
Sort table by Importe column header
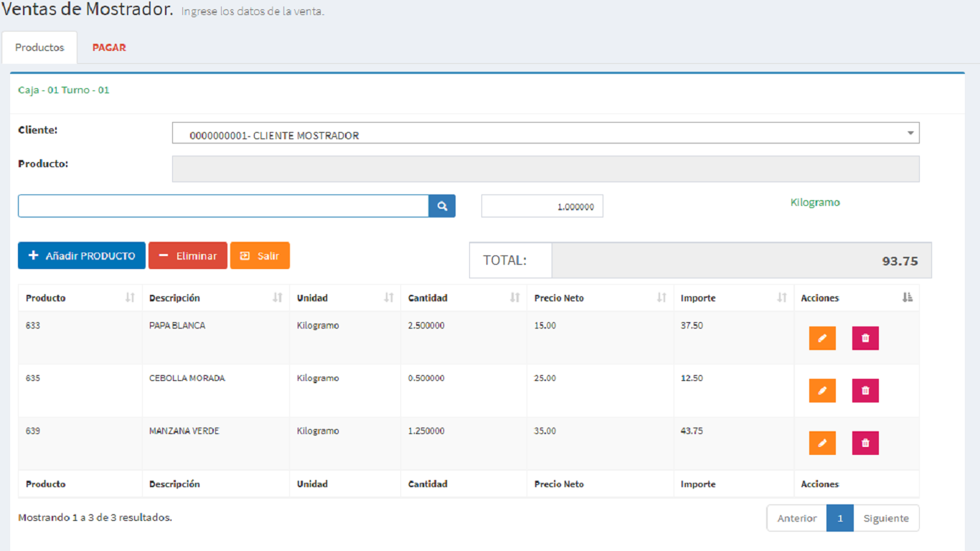point(732,298)
